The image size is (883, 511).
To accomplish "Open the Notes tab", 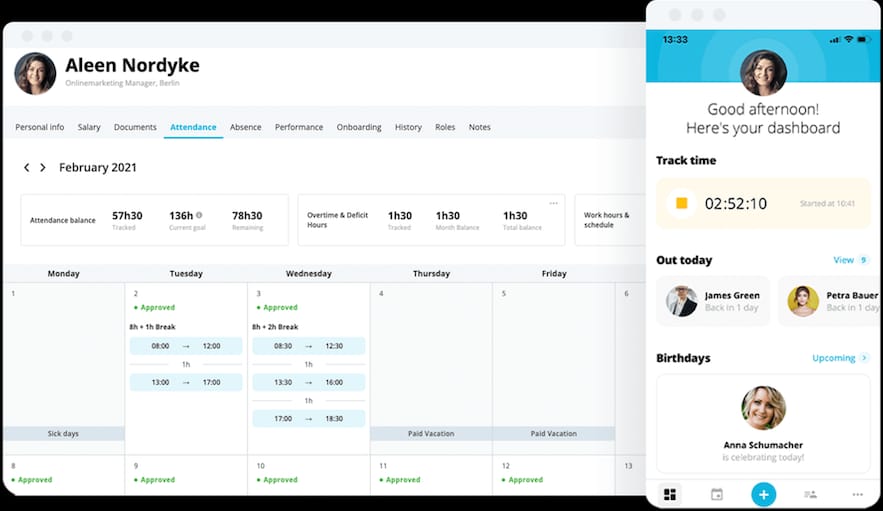I will click(480, 127).
